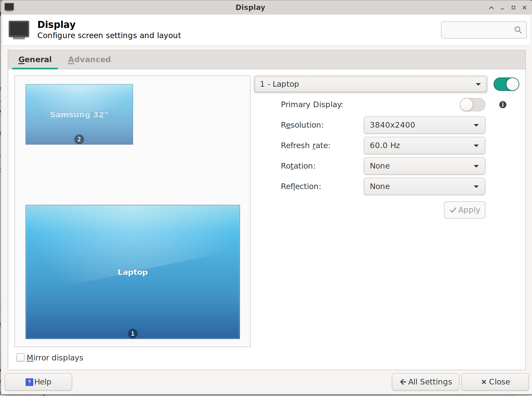Image resolution: width=532 pixels, height=396 pixels.
Task: Click the search magnifier icon
Action: [518, 30]
